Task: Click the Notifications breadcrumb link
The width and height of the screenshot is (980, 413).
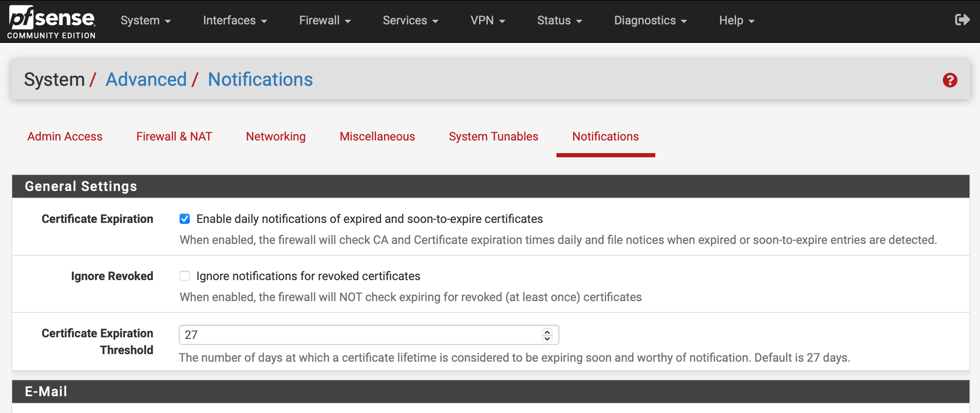Action: (260, 79)
